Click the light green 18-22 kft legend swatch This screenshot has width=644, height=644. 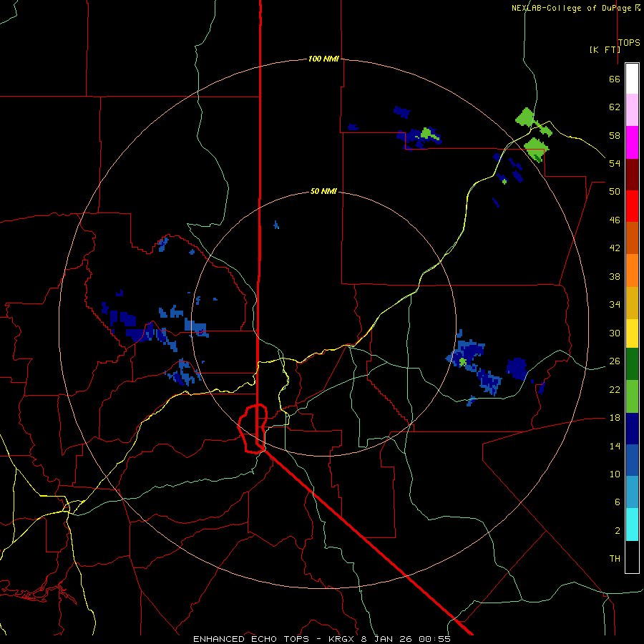[632, 396]
